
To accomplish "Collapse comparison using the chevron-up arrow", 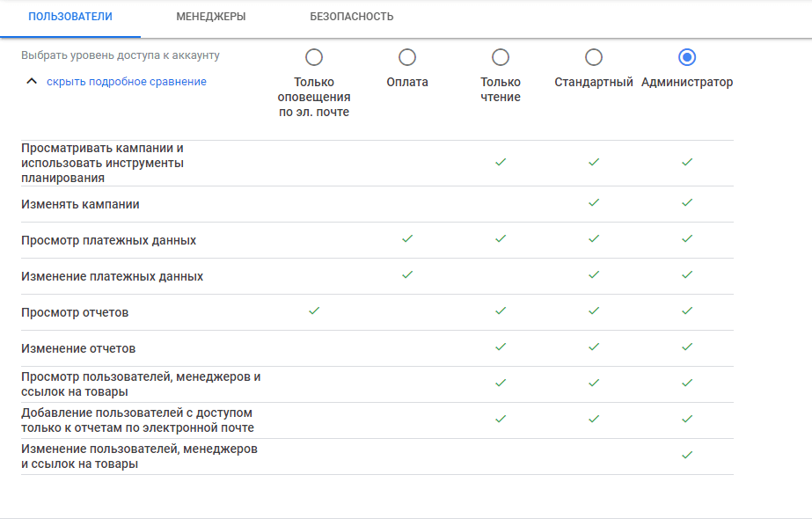I will click(x=32, y=82).
